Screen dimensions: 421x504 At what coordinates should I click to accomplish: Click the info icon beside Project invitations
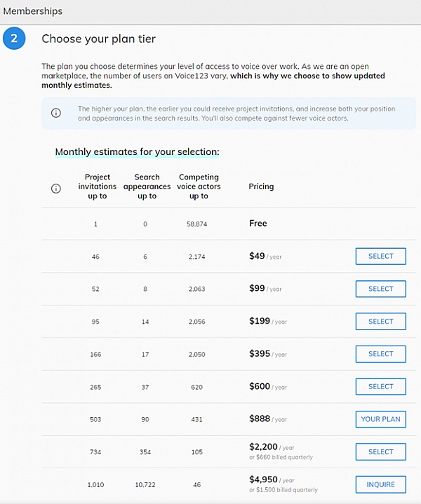point(56,188)
